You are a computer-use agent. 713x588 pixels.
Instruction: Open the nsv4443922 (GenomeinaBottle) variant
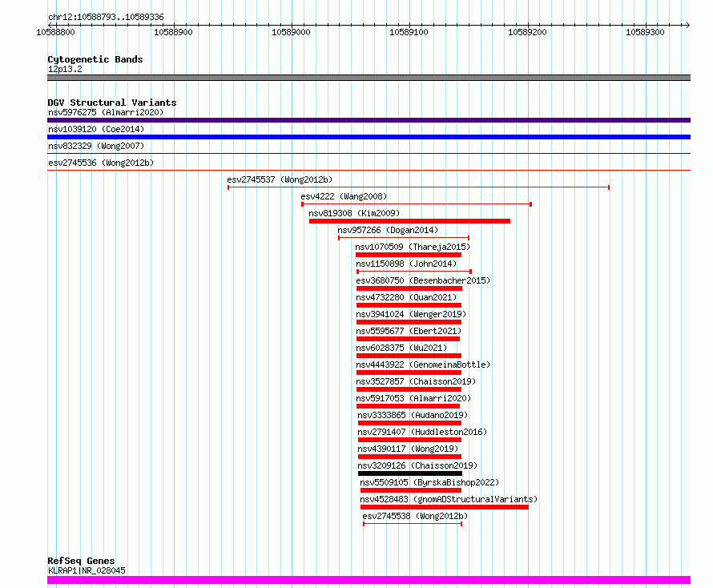tap(423, 364)
